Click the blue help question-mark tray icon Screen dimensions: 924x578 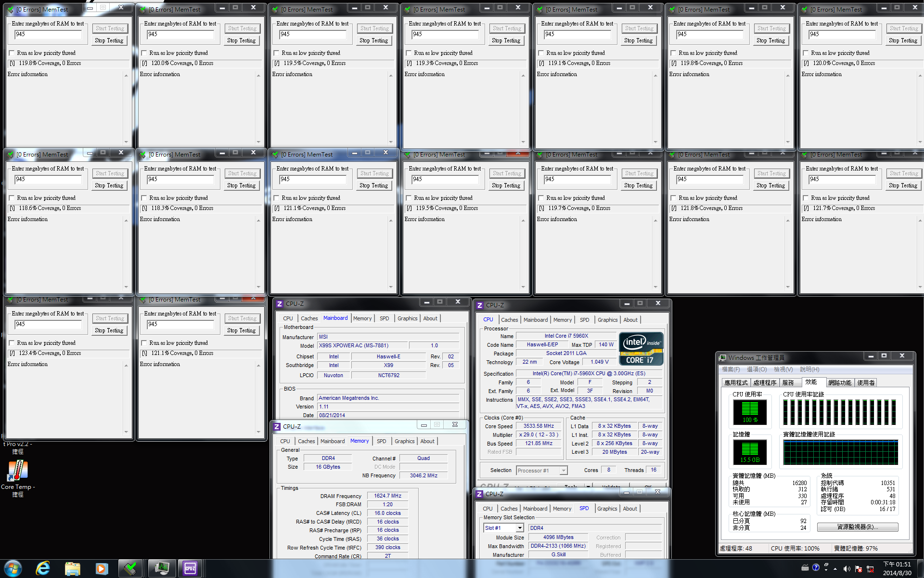tap(816, 567)
